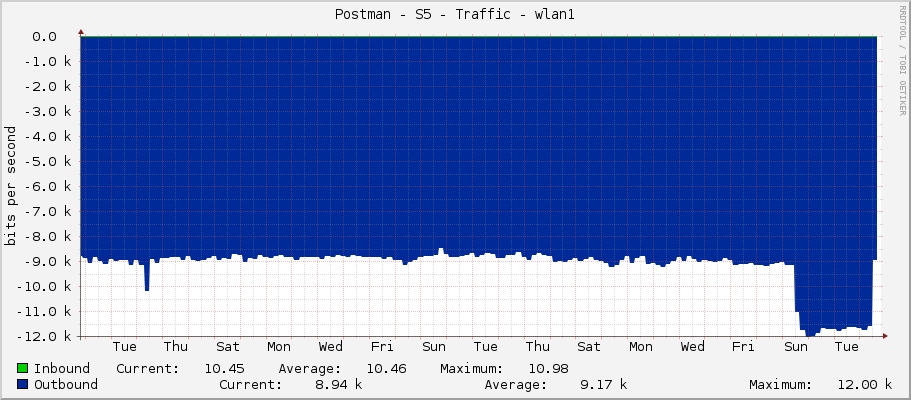Click the -12.0 k y-axis value

click(x=44, y=337)
